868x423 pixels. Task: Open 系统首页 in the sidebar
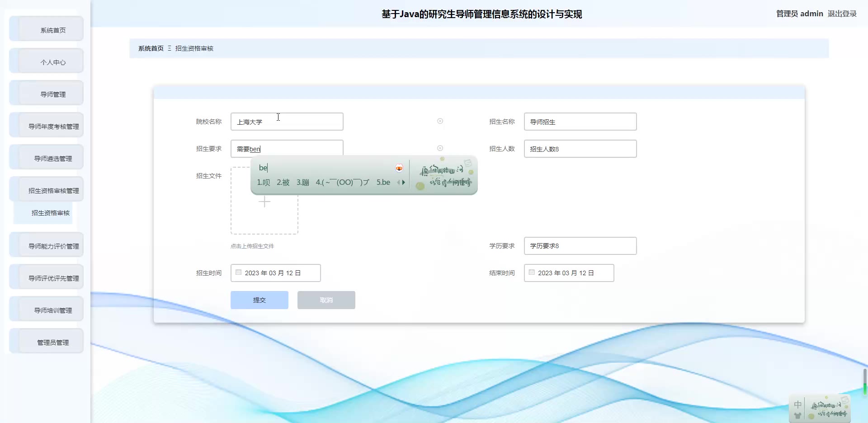[x=47, y=29]
